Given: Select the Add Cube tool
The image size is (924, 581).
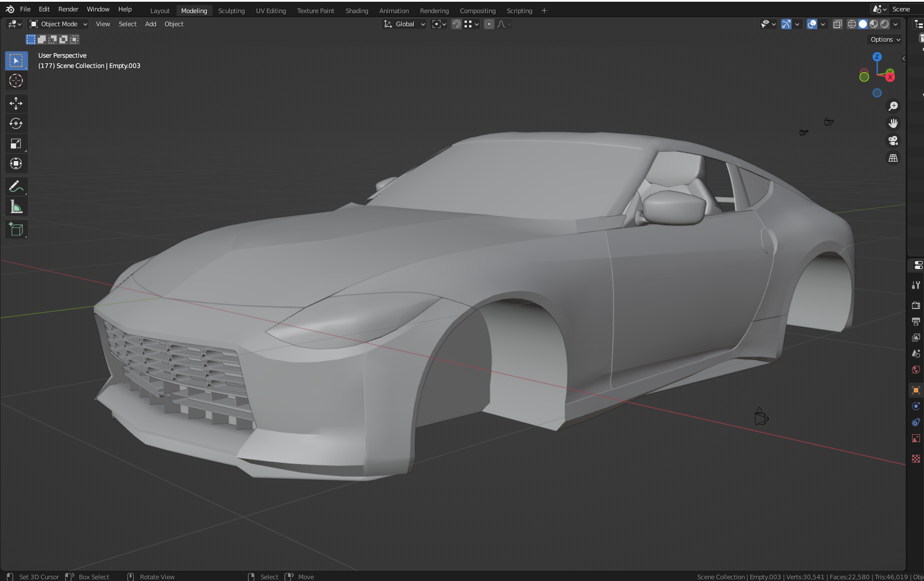Looking at the screenshot, I should (x=16, y=230).
